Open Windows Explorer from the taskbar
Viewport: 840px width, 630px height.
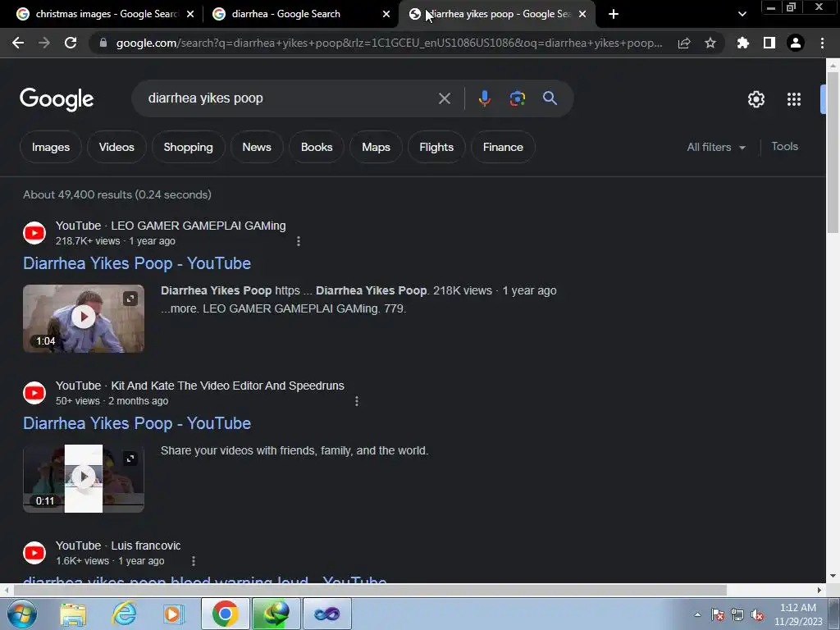(x=73, y=614)
